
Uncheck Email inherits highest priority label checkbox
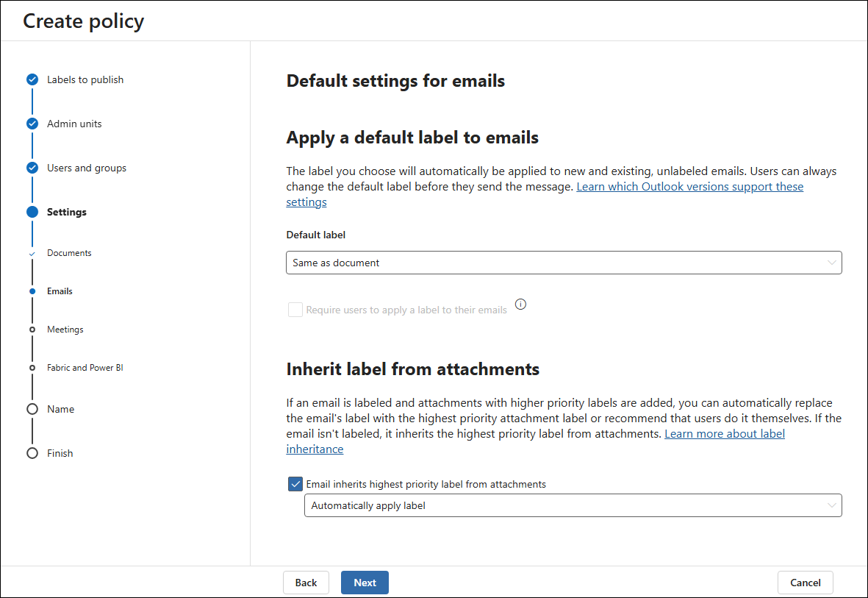point(295,484)
